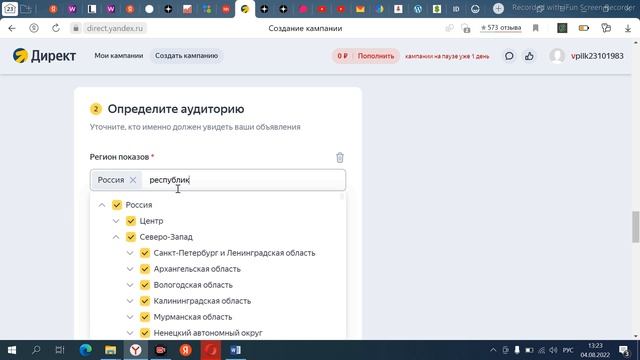Collapse the Северо-Запад region node

point(116,237)
